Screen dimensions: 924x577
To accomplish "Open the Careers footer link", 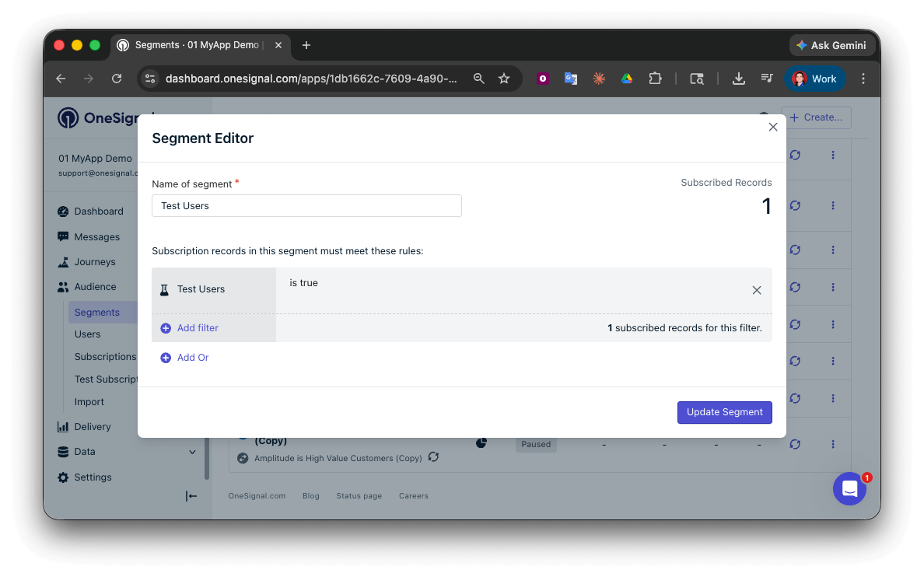I will click(x=413, y=496).
